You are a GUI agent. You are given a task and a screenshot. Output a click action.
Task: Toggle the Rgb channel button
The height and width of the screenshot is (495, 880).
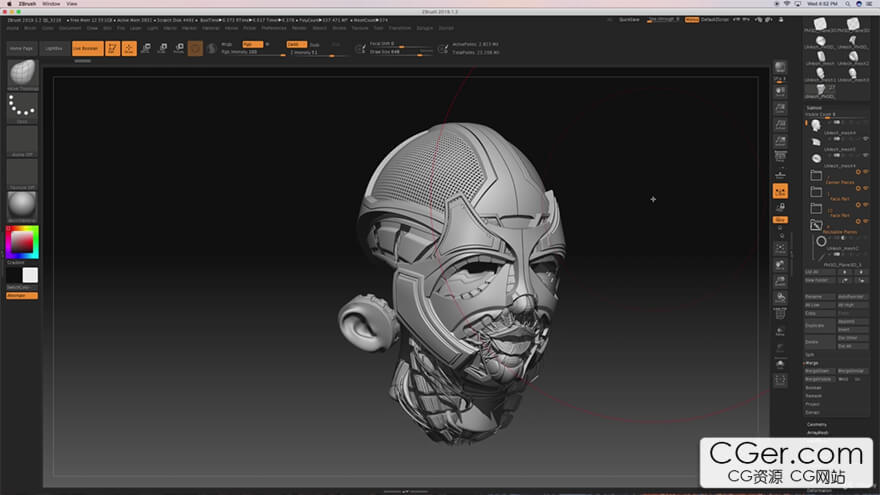point(252,44)
